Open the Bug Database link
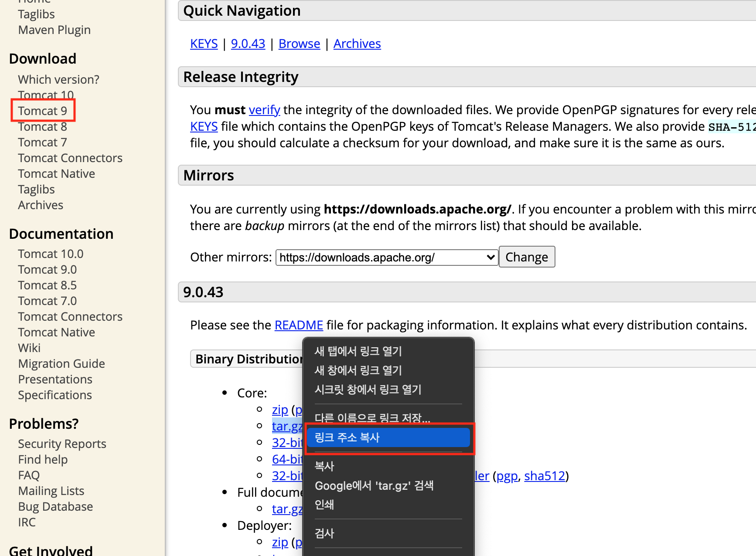The height and width of the screenshot is (556, 756). (55, 506)
